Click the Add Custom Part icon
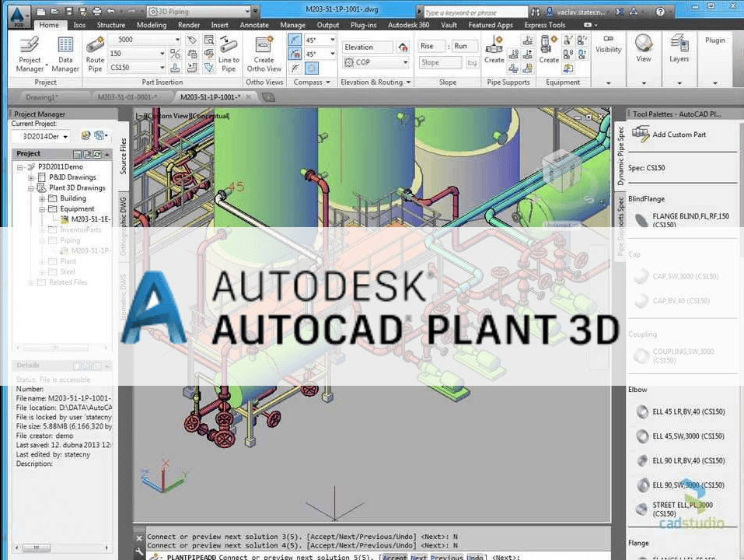Image resolution: width=744 pixels, height=560 pixels. click(641, 134)
